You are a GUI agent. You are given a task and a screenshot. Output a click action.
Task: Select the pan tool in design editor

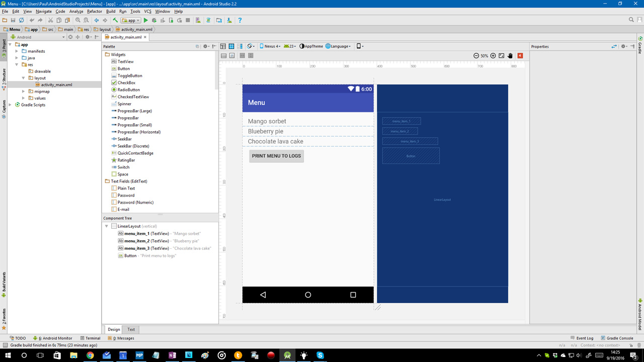510,56
